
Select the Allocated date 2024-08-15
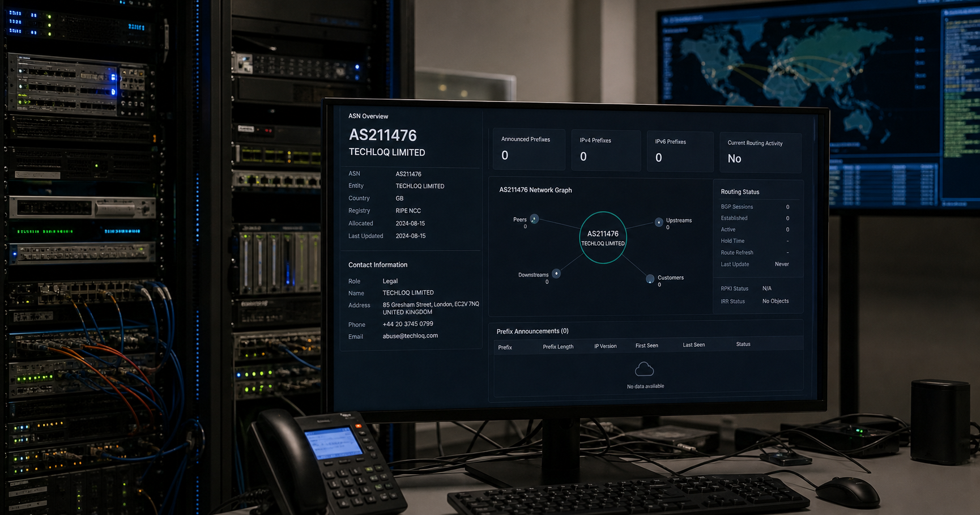(x=410, y=223)
